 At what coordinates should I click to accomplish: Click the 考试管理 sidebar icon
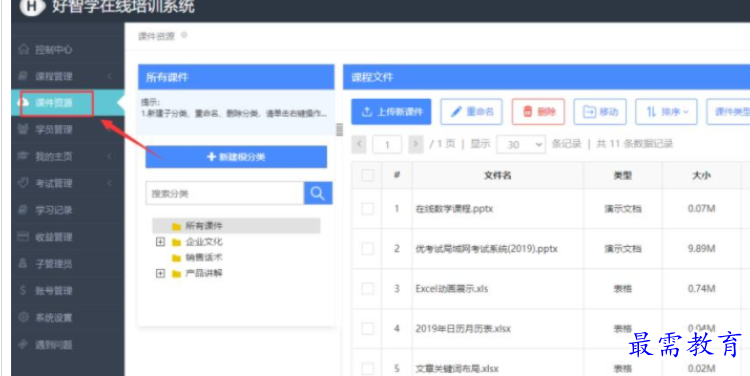point(23,183)
